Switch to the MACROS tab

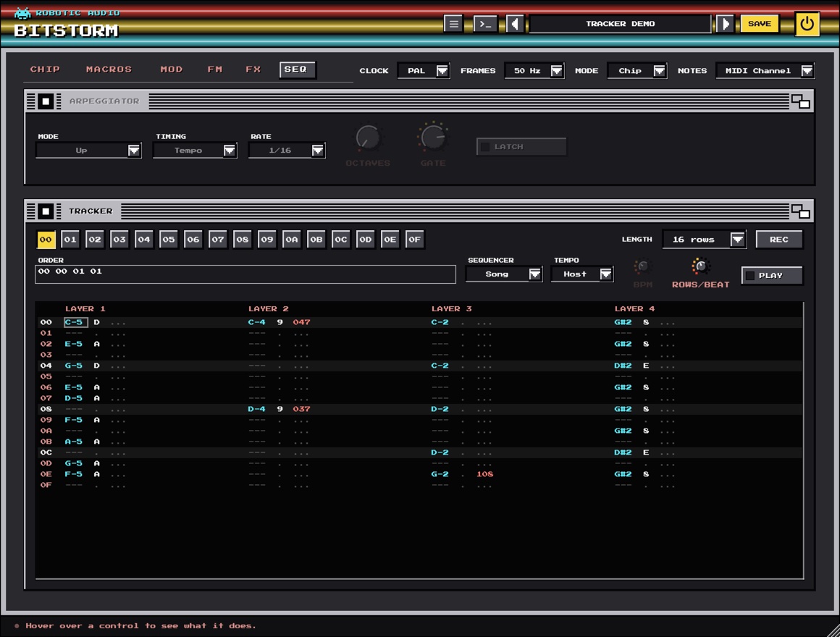click(x=109, y=69)
